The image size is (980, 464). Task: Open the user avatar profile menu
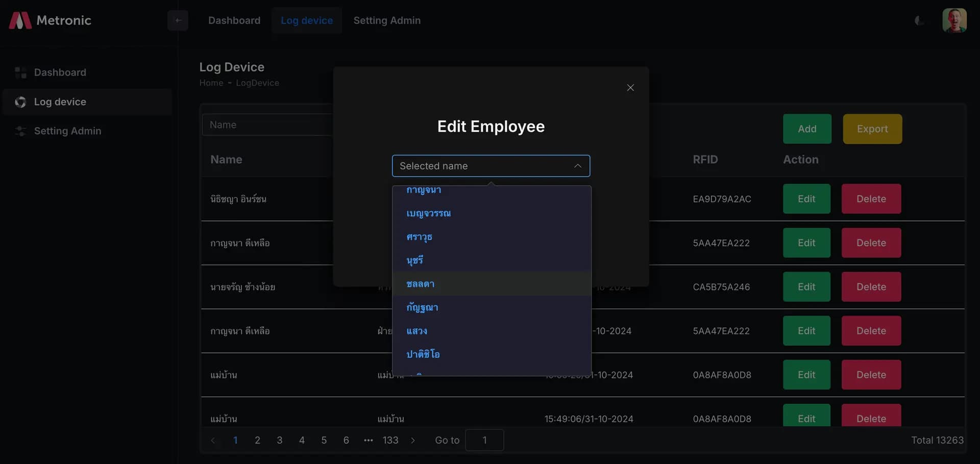tap(954, 20)
